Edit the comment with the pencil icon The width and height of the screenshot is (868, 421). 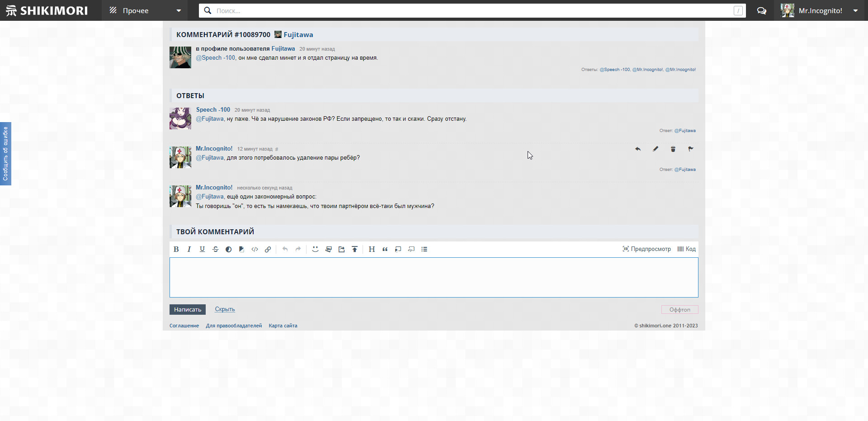655,149
